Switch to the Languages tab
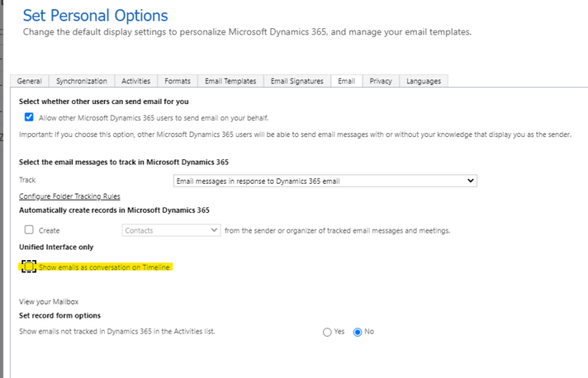The height and width of the screenshot is (378, 588). [423, 81]
